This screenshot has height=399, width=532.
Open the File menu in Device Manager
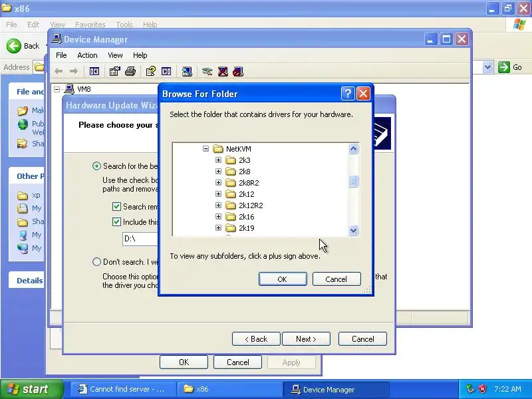coord(61,55)
